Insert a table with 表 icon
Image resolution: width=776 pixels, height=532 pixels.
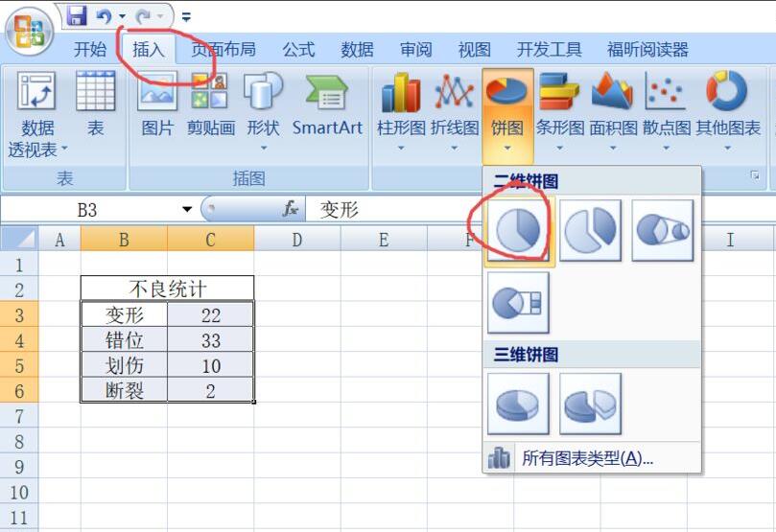[x=96, y=104]
